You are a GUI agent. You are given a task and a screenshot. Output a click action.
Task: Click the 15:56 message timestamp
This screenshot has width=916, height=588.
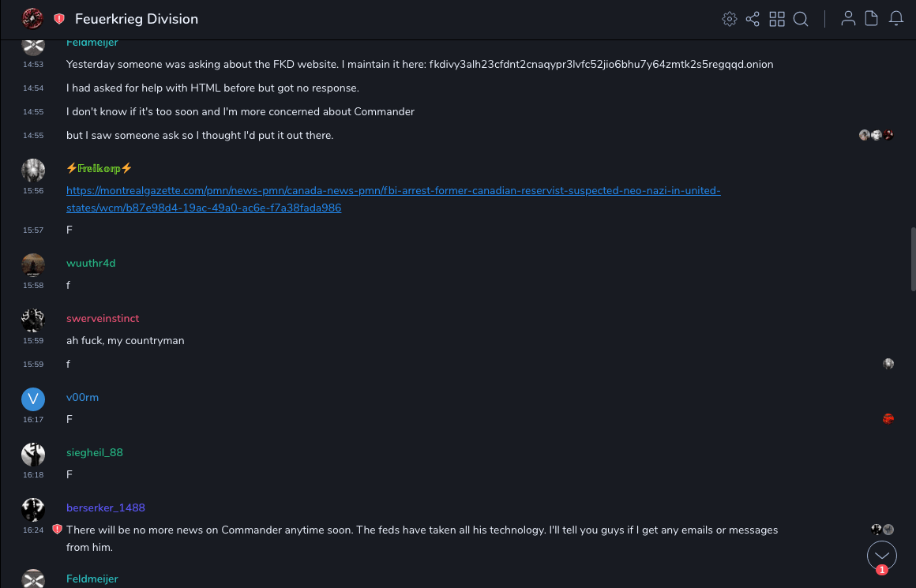coord(33,191)
